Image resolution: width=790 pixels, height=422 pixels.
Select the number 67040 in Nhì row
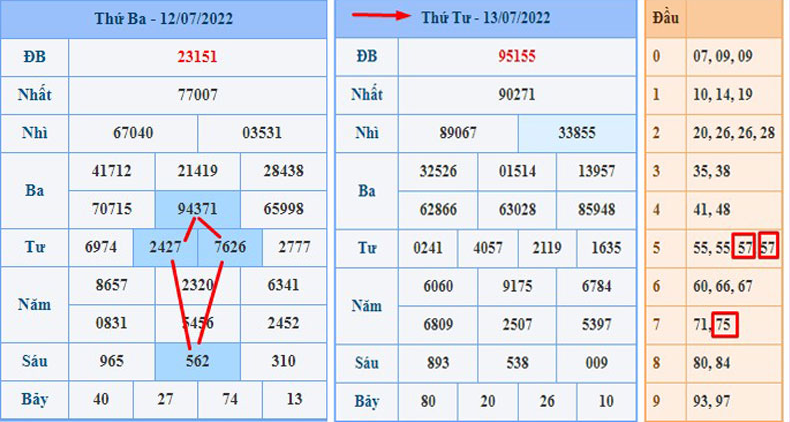[133, 133]
